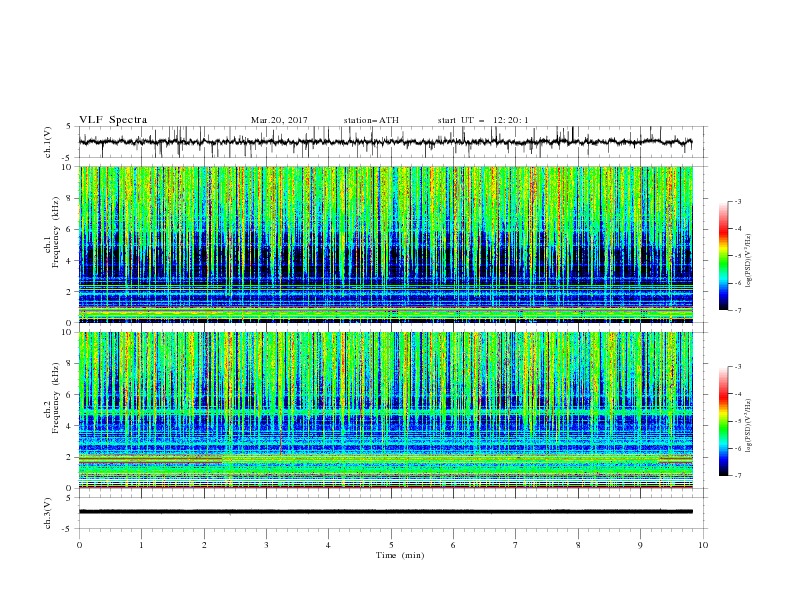Click the ch.1 spectrogram panel

coord(386,244)
